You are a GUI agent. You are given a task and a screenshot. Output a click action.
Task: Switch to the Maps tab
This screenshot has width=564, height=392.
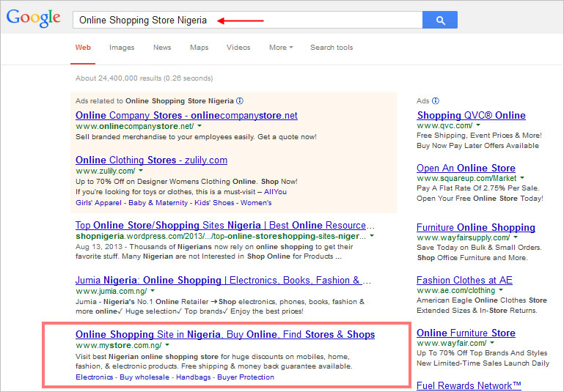[199, 48]
